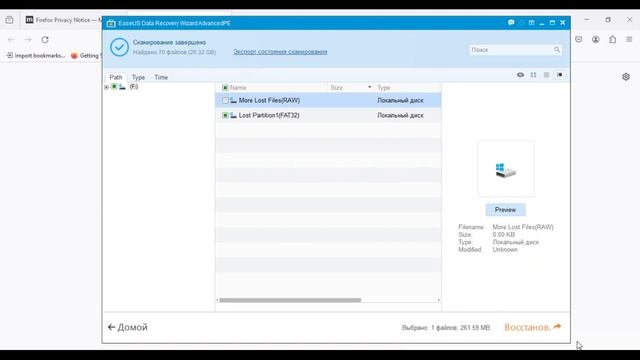The width and height of the screenshot is (640, 360).
Task: Click Локальный диск type of Lost Partition1
Action: click(x=400, y=116)
